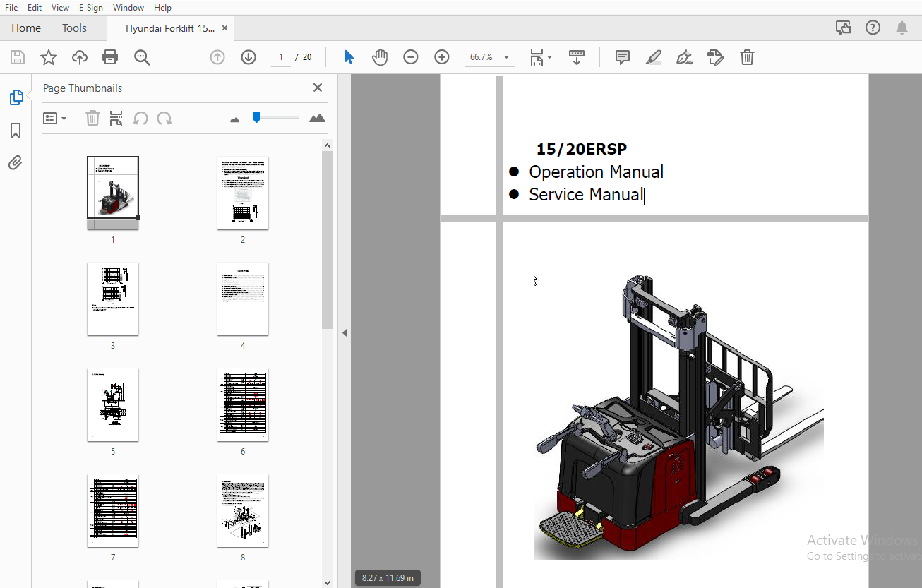This screenshot has width=922, height=588.
Task: Zoom out with minus button
Action: coord(411,57)
